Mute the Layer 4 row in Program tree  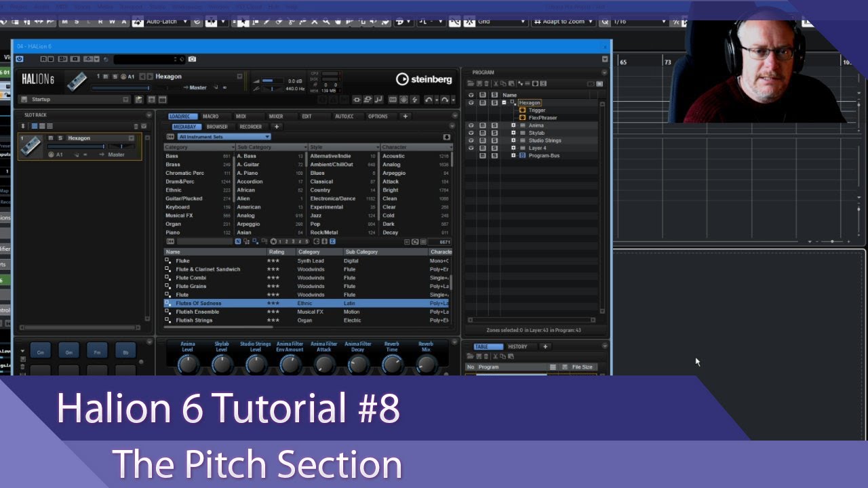[x=483, y=148]
